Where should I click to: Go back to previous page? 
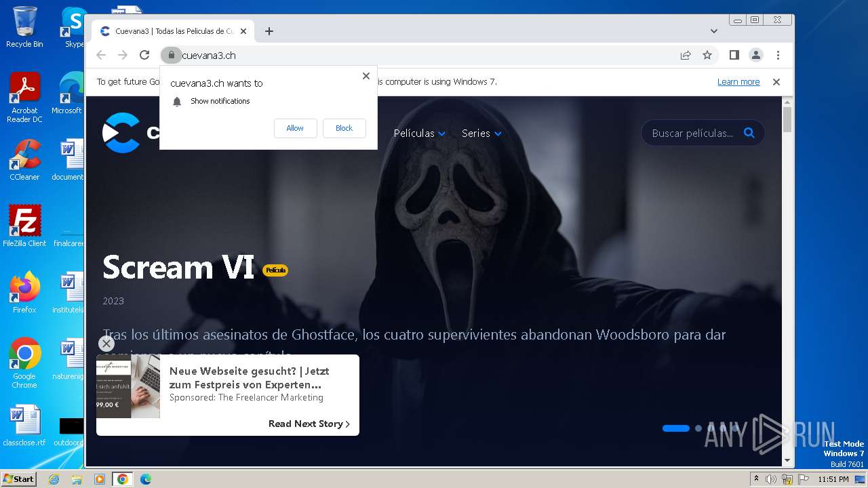click(x=101, y=55)
